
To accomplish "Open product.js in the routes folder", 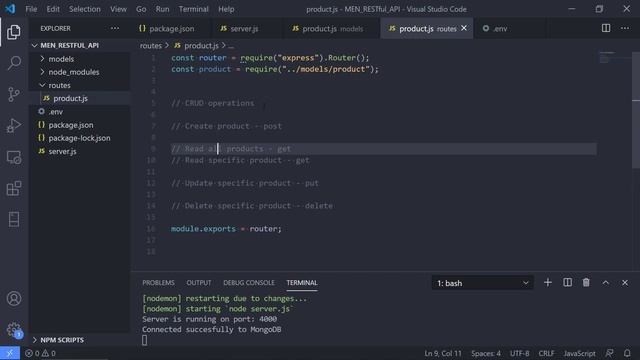I will point(80,98).
